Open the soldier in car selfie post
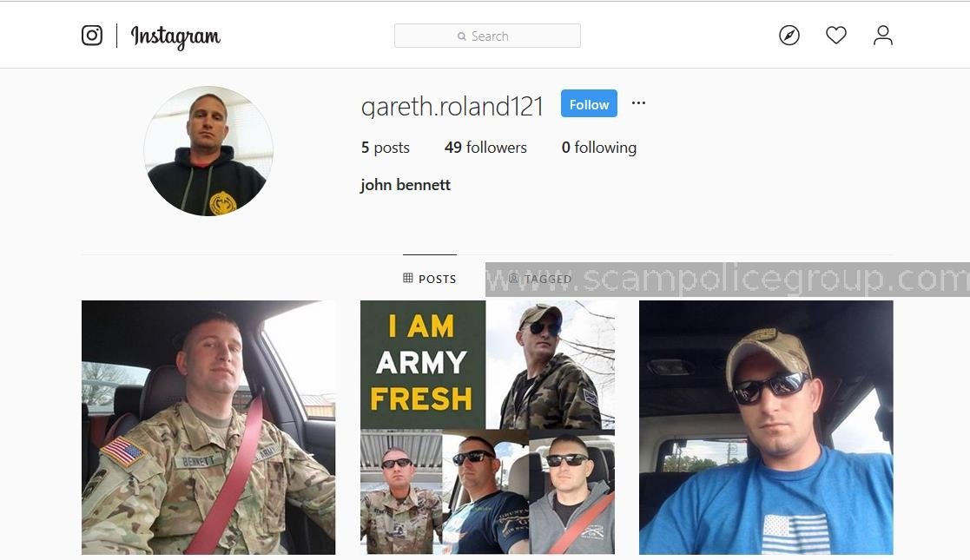Viewport: 970px width, 560px height. point(208,427)
